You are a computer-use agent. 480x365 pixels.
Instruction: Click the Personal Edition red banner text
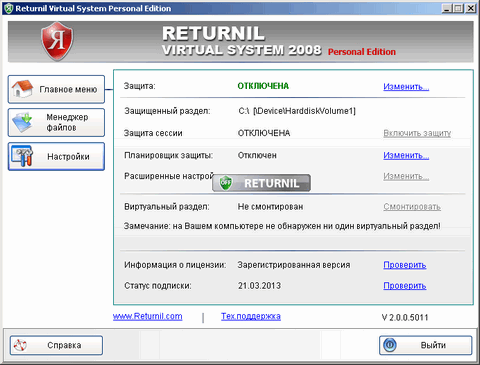[x=362, y=52]
